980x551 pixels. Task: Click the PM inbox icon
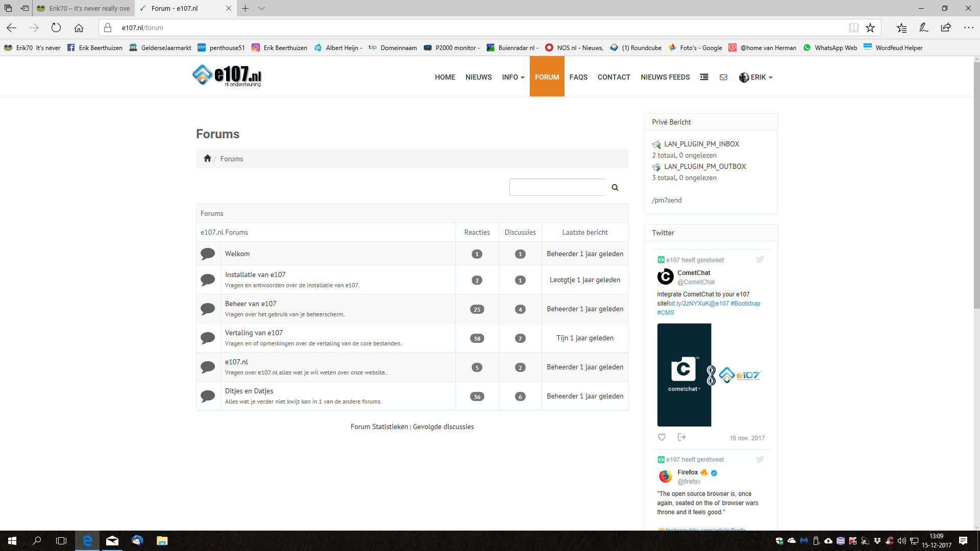coord(656,144)
